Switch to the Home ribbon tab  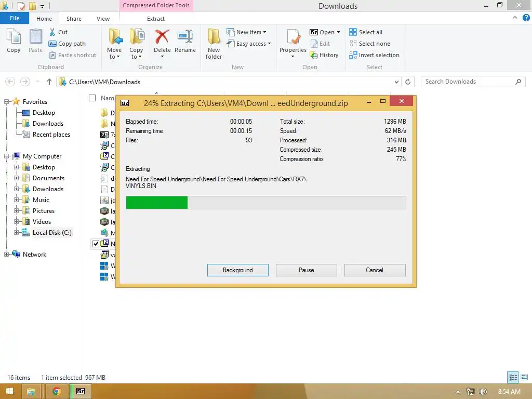click(44, 19)
